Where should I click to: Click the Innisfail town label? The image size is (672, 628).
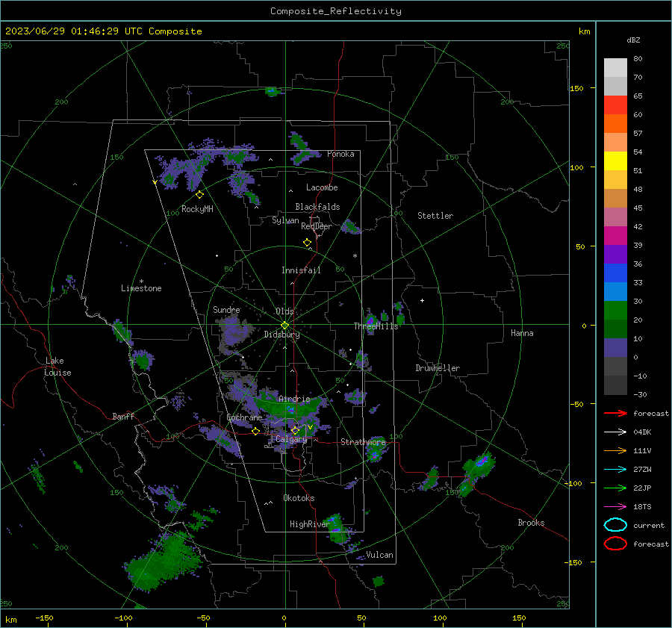point(301,270)
